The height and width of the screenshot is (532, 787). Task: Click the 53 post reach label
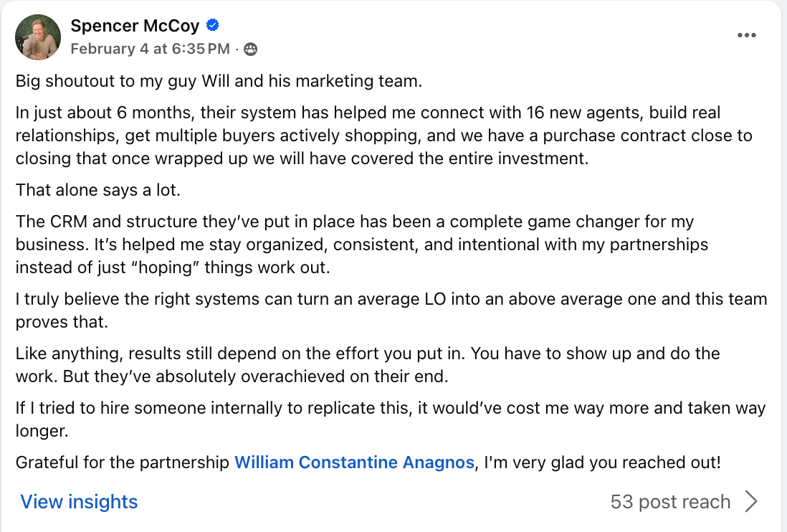pyautogui.click(x=670, y=501)
